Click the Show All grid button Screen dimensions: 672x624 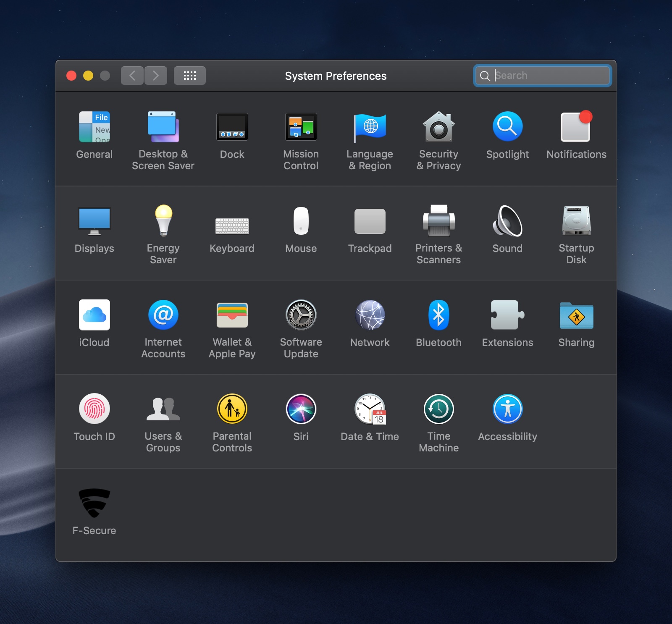tap(190, 76)
